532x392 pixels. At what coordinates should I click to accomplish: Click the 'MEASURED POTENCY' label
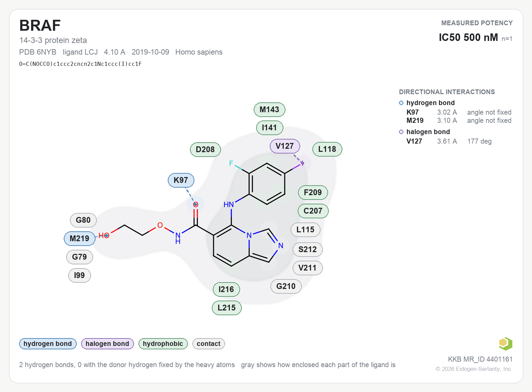[477, 23]
